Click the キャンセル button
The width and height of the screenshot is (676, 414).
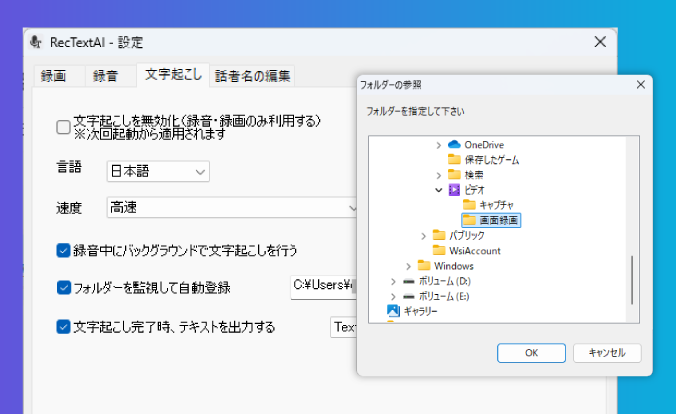(607, 353)
